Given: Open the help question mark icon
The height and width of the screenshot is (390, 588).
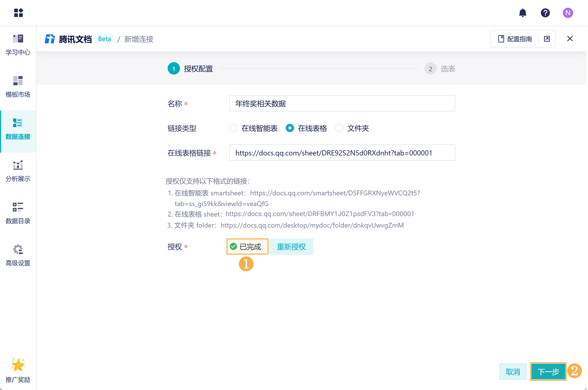Looking at the screenshot, I should pos(545,13).
